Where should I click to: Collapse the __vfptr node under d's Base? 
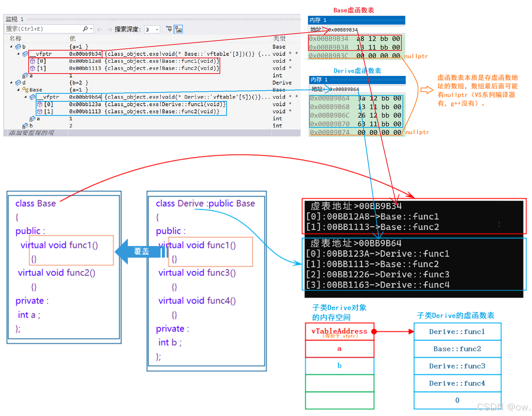pyautogui.click(x=26, y=97)
